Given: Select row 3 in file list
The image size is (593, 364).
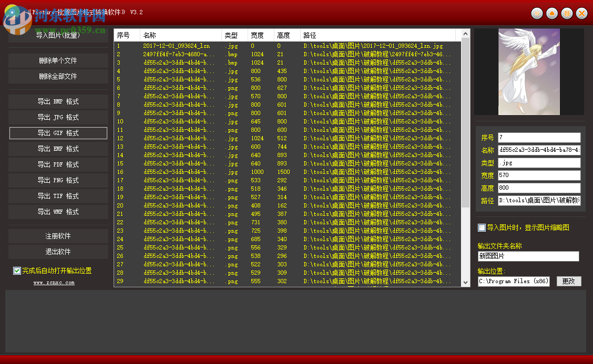Looking at the screenshot, I should coord(288,63).
